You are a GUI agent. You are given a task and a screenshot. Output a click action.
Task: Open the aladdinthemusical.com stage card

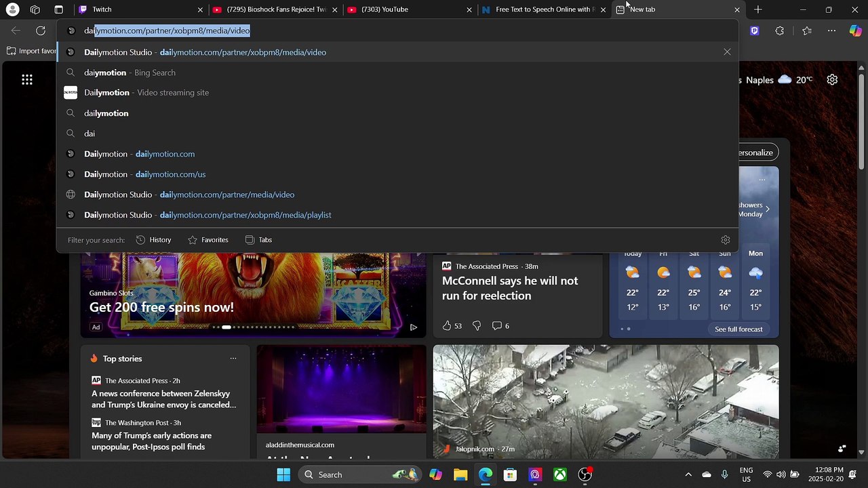pyautogui.click(x=342, y=402)
